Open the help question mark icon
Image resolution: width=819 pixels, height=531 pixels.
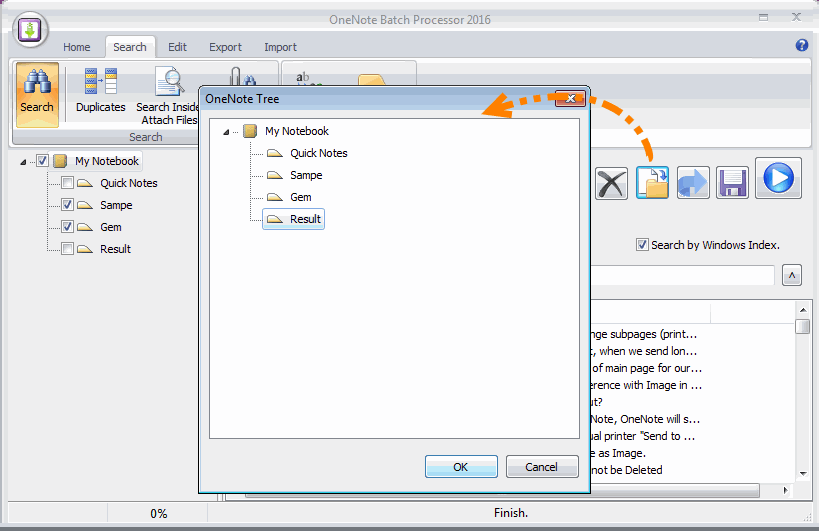click(x=802, y=45)
